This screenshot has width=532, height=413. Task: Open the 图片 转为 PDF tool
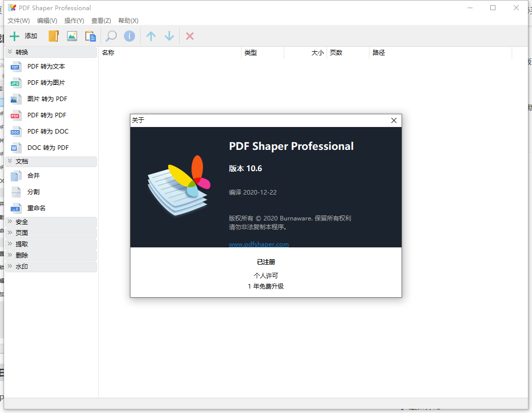[x=48, y=99]
